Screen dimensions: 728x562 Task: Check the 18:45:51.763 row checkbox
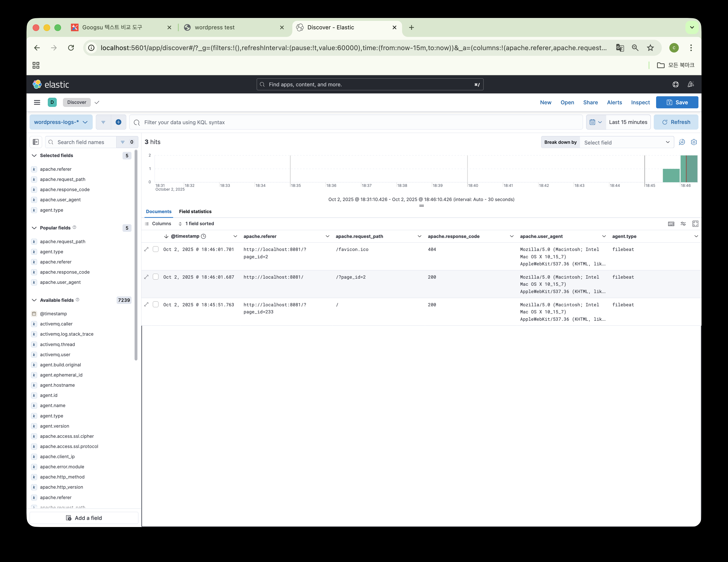(x=156, y=305)
